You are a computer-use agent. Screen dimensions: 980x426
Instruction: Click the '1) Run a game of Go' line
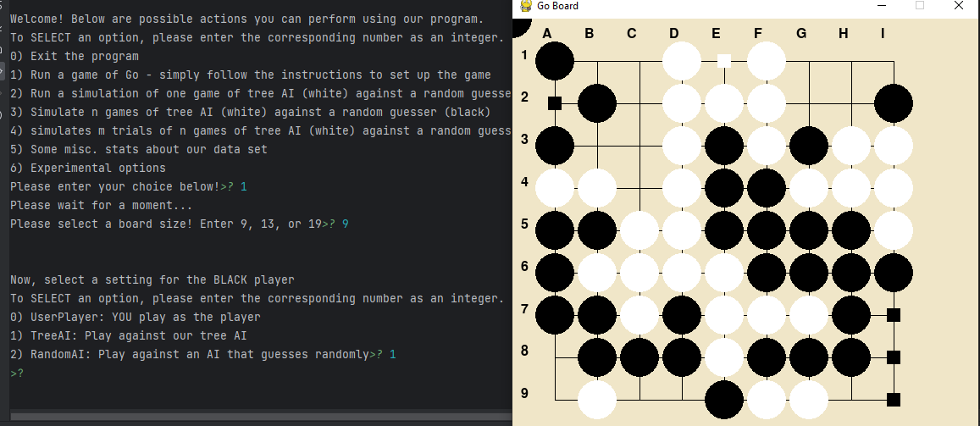pyautogui.click(x=251, y=75)
